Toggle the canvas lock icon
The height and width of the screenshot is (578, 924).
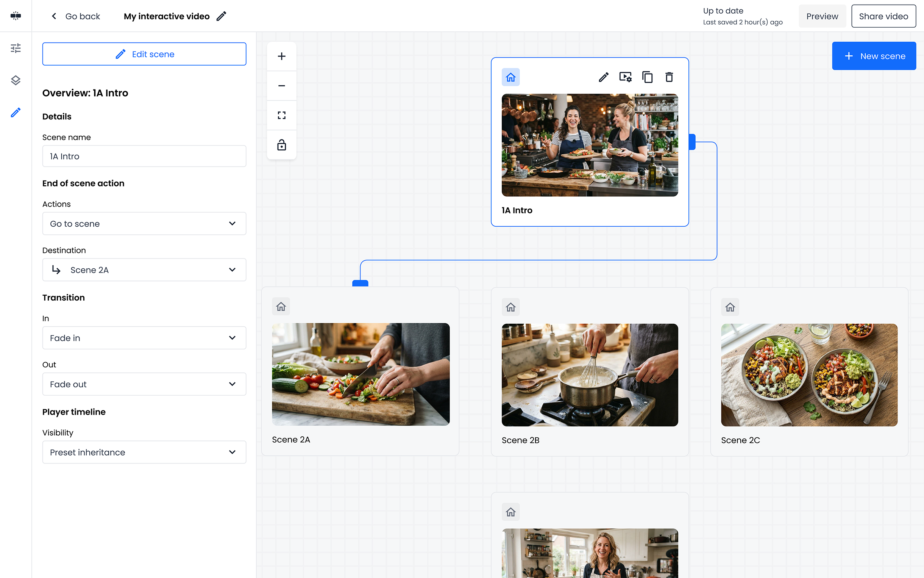coord(282,145)
